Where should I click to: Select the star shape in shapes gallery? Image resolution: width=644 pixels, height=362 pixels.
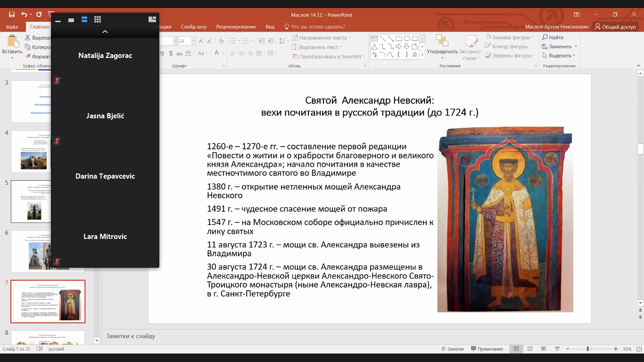tap(415, 55)
